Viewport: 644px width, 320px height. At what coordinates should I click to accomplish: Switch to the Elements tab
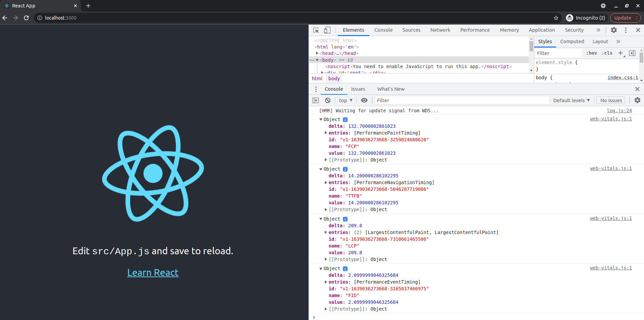(x=353, y=30)
